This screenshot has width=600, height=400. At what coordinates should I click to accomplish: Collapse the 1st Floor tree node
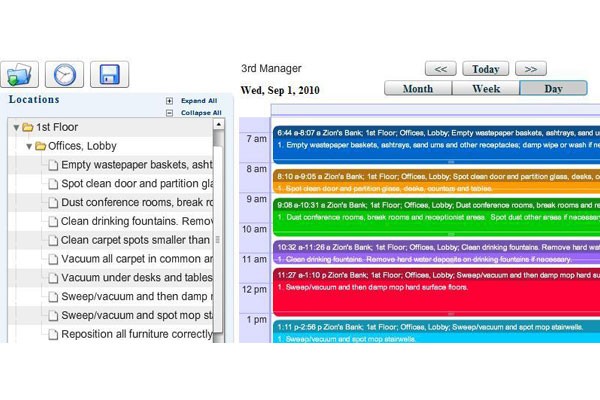click(x=16, y=128)
